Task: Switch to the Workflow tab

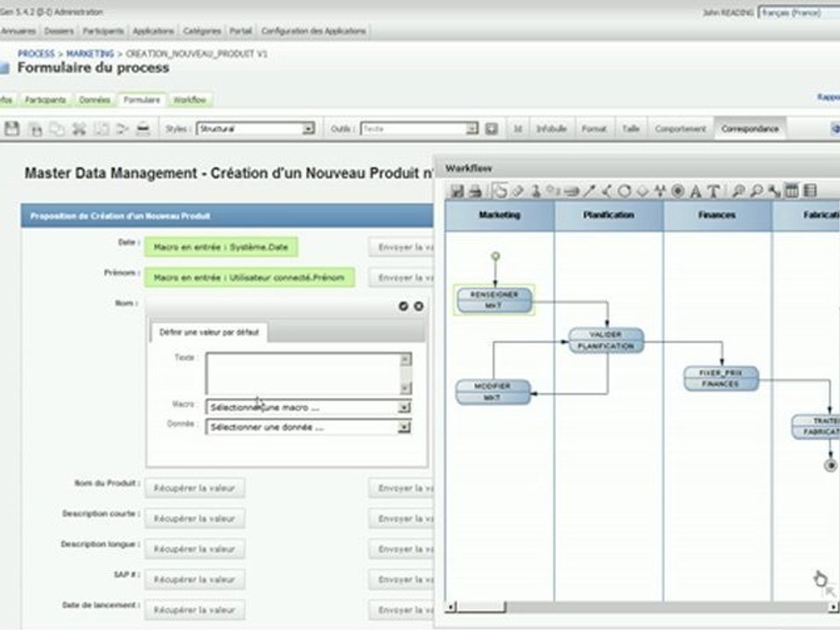Action: pos(190,100)
